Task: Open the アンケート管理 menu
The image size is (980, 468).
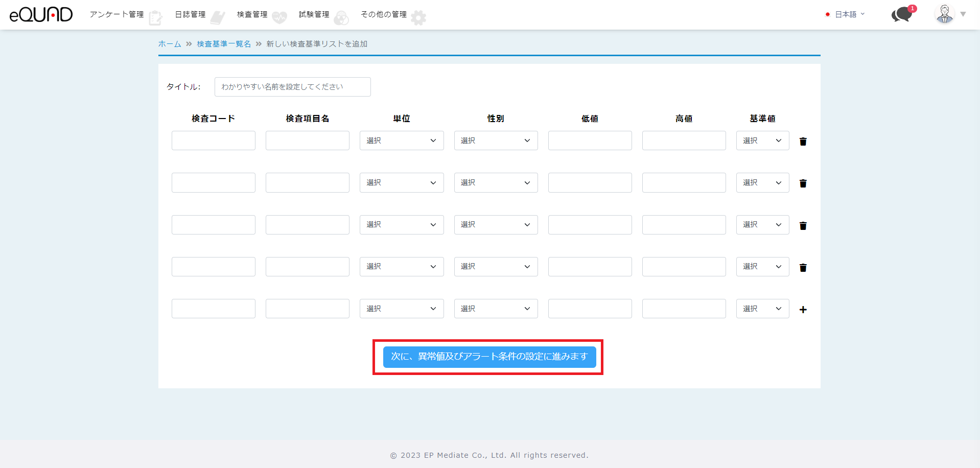Action: point(117,14)
